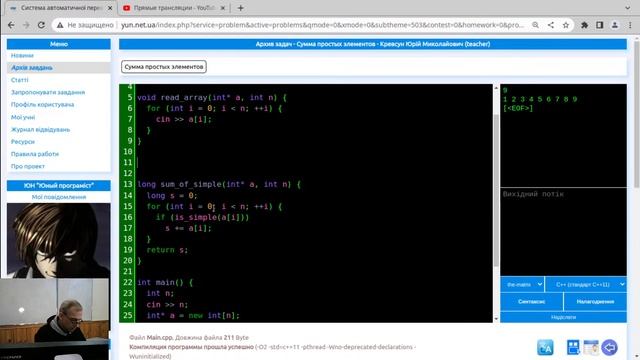Click the purple back-arrow round icon
Screen dimensions: 640x360
[x=609, y=348]
